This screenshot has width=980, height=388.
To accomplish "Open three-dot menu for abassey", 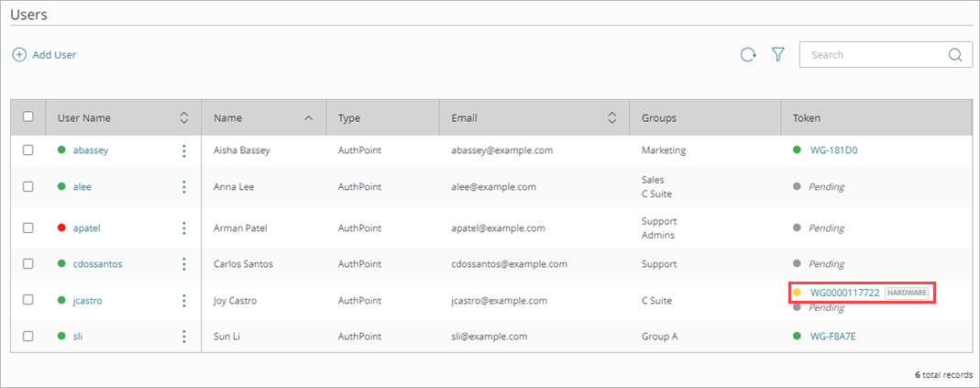I will point(183,150).
